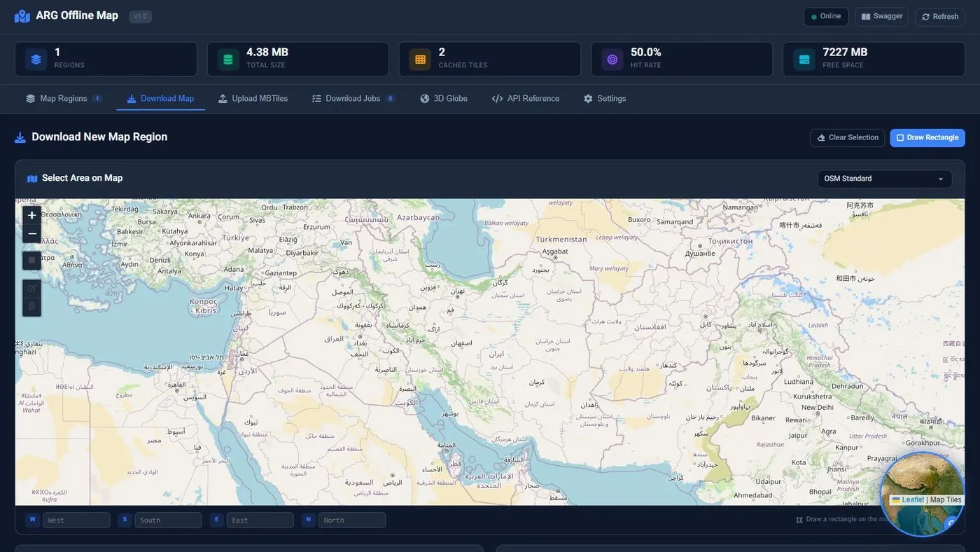Screen dimensions: 980x552
Task: Click the Hit Rate target icon
Action: (612, 60)
